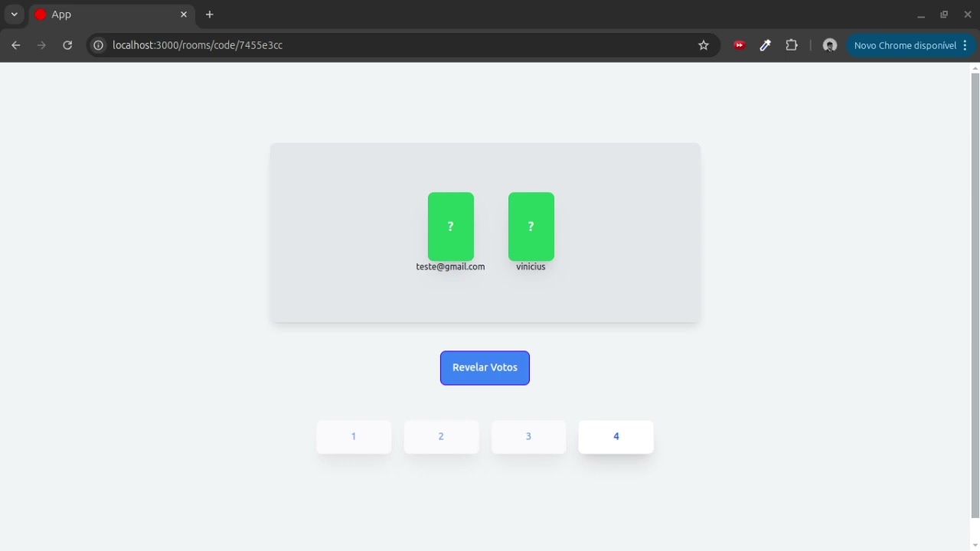Click the Revelar Votos button

(x=485, y=367)
